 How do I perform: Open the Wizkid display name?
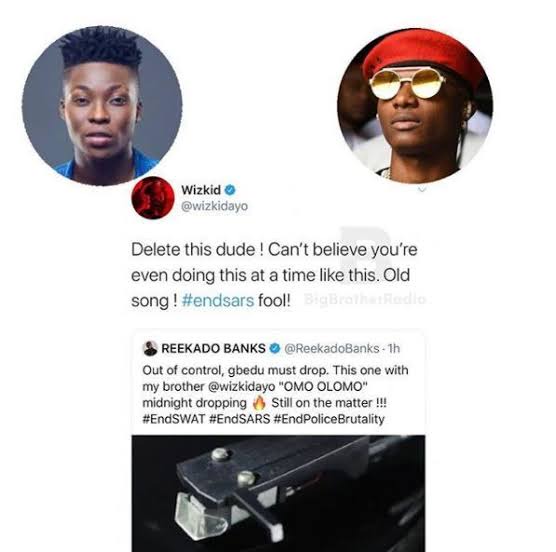pyautogui.click(x=201, y=190)
